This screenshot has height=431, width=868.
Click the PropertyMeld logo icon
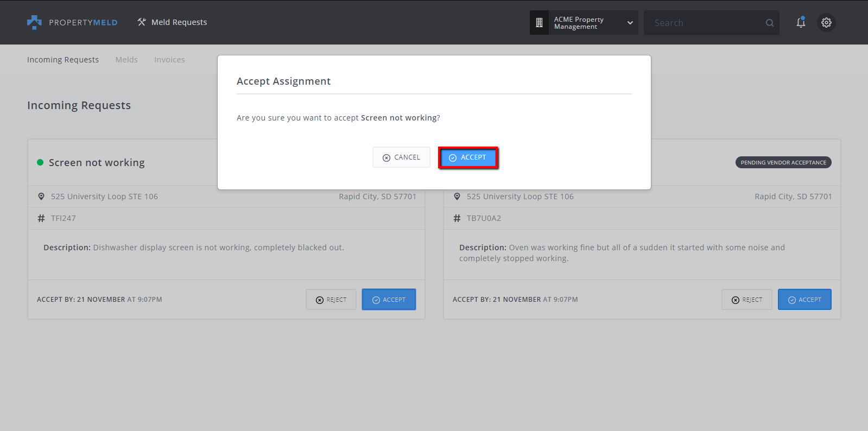click(34, 22)
